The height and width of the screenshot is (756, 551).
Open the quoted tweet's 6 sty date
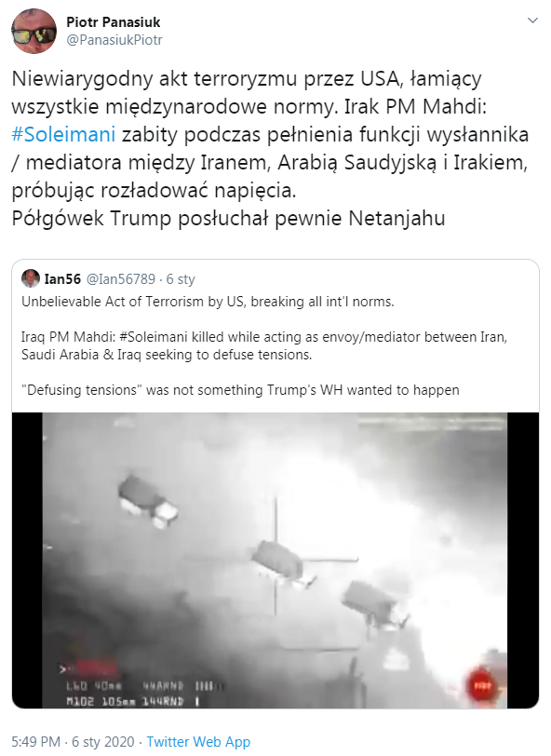pyautogui.click(x=181, y=278)
